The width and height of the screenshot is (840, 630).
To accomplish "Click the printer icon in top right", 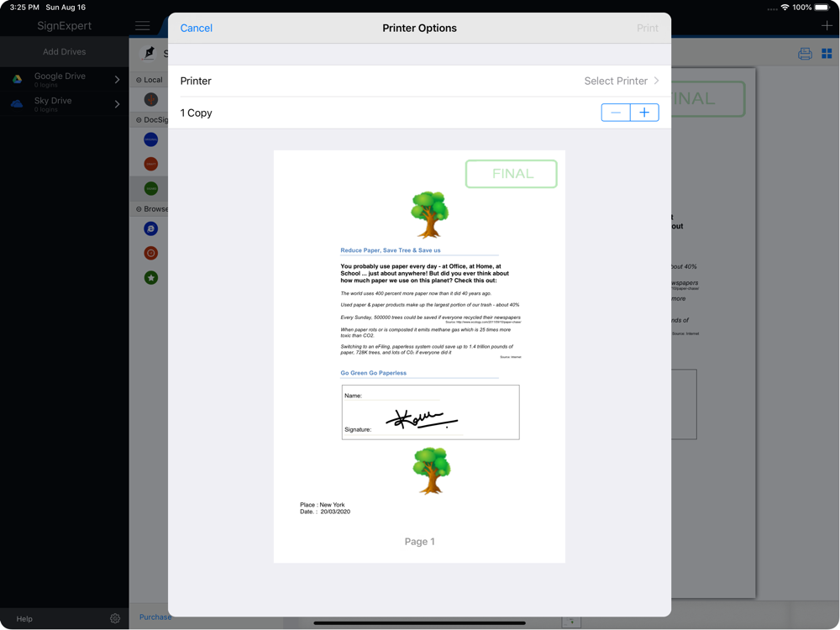I will tap(805, 54).
